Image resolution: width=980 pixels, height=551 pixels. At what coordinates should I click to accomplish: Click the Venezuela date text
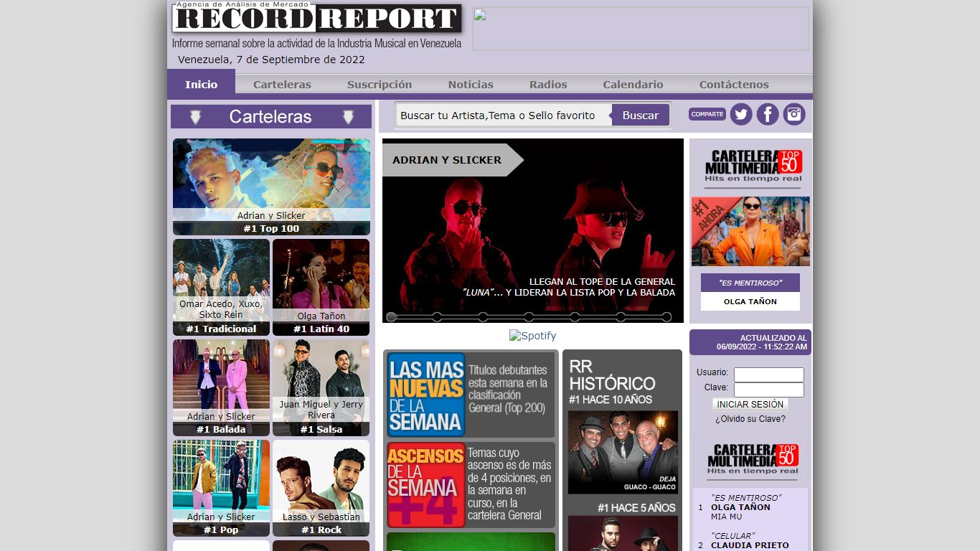coord(271,60)
